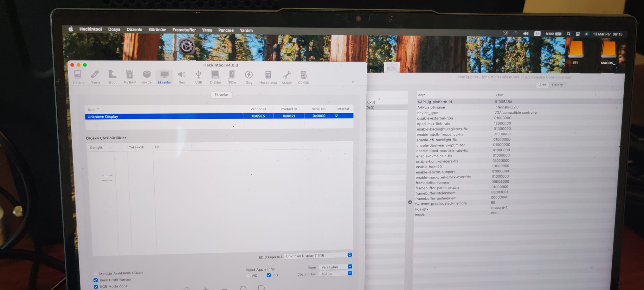Uncheck the PID inject checkbox
This screenshot has width=644, height=290.
pos(269,275)
